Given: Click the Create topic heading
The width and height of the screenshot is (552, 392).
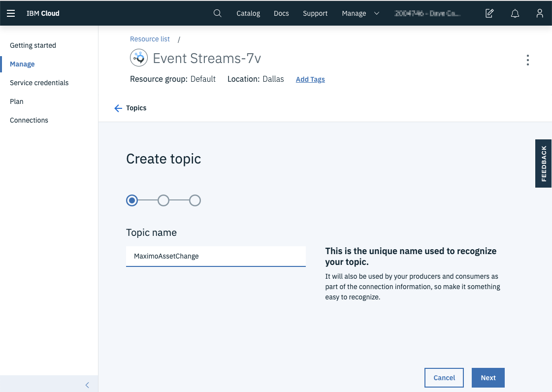Looking at the screenshot, I should [163, 159].
